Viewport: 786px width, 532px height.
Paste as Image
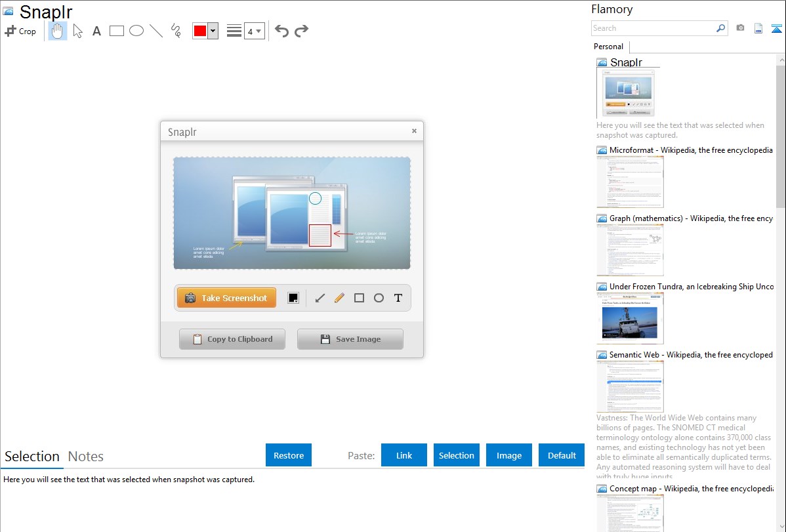coord(508,455)
